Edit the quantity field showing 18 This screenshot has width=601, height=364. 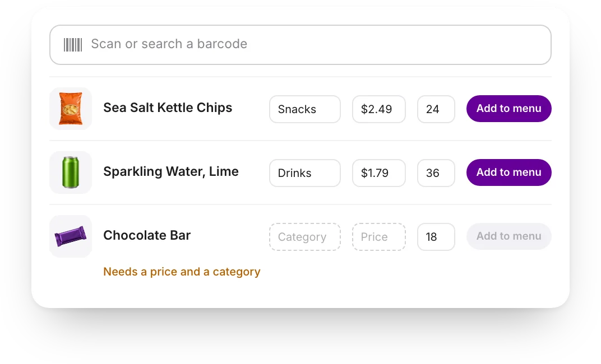[436, 237]
